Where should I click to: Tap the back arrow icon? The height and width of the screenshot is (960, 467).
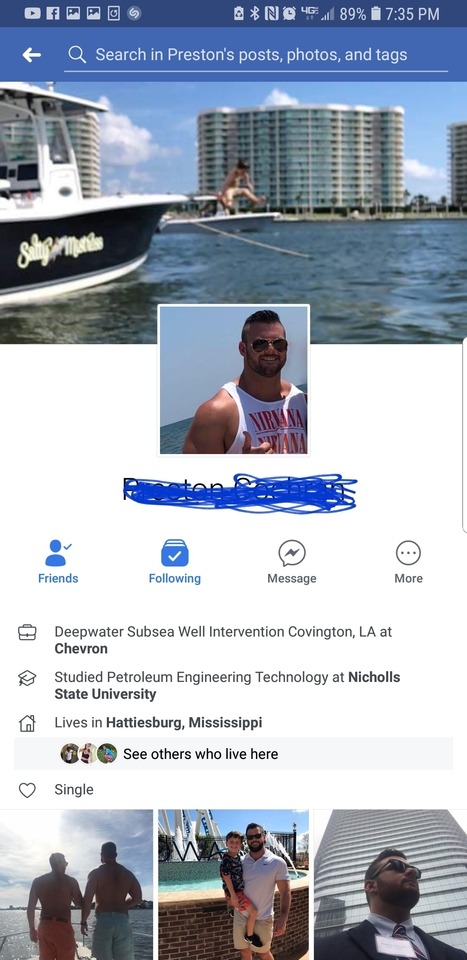point(31,55)
